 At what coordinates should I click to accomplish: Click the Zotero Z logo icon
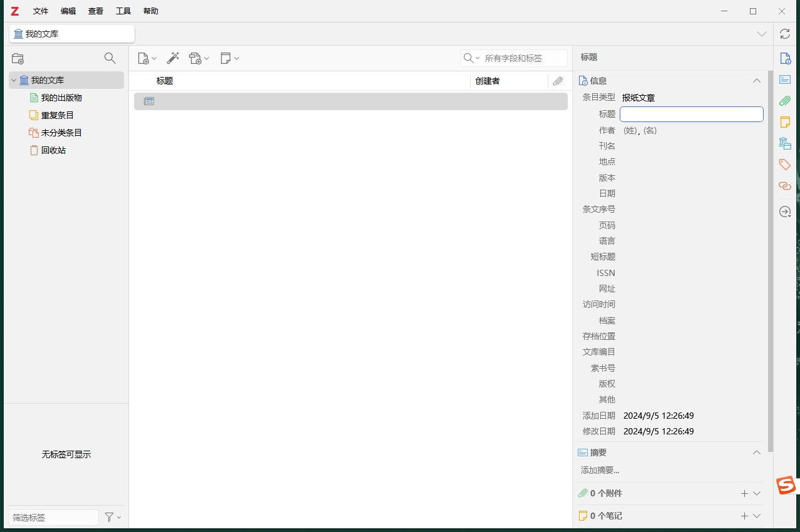click(15, 11)
